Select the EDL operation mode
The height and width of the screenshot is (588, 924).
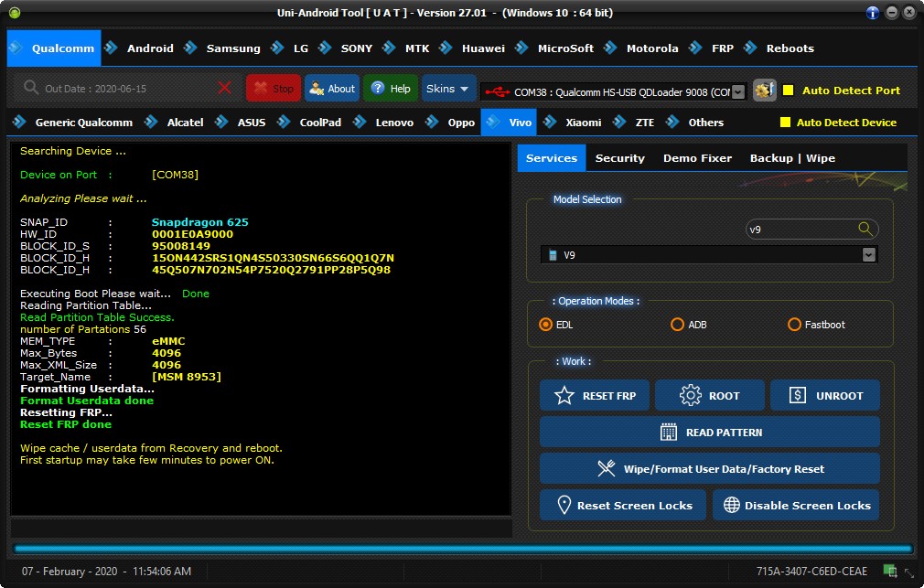(546, 325)
